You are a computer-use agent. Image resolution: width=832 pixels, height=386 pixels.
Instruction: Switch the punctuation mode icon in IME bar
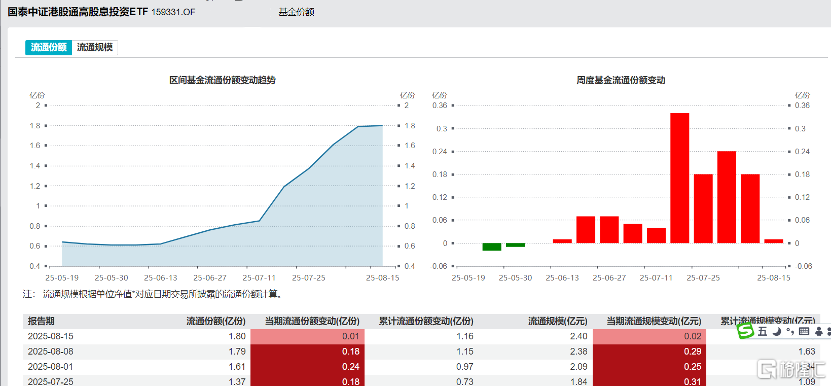(789, 332)
